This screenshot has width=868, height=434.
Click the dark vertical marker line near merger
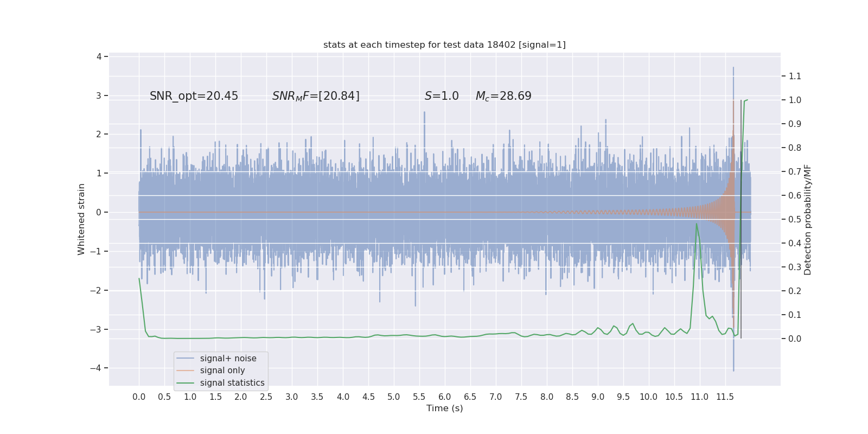pos(741,219)
